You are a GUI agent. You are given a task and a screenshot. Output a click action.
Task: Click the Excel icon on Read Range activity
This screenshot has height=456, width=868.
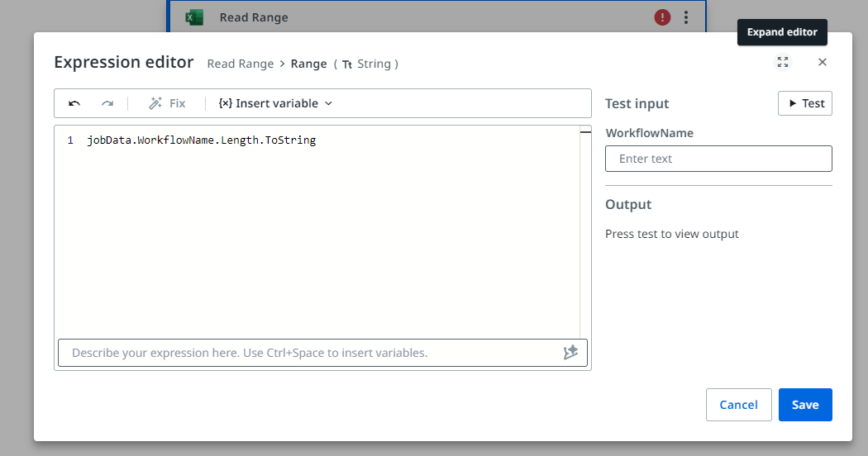point(194,17)
